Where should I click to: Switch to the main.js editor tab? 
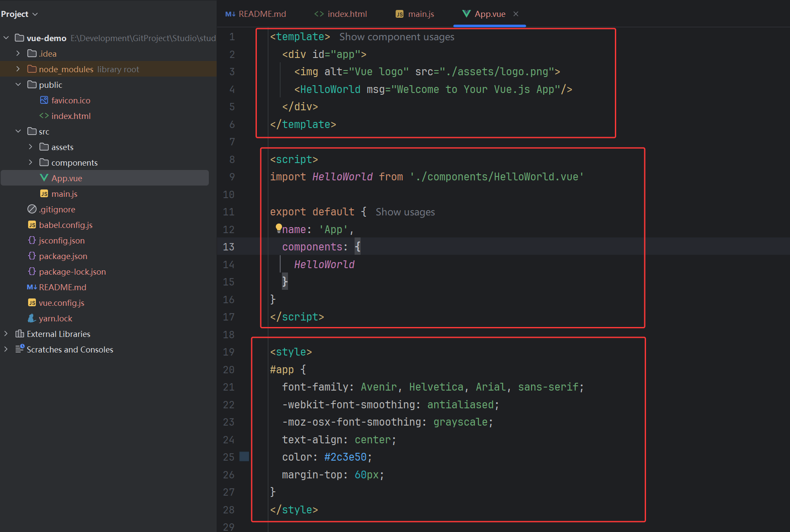(x=415, y=14)
